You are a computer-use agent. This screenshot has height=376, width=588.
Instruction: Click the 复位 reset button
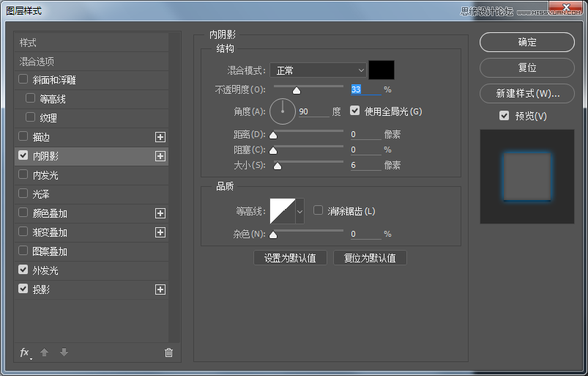tap(527, 68)
